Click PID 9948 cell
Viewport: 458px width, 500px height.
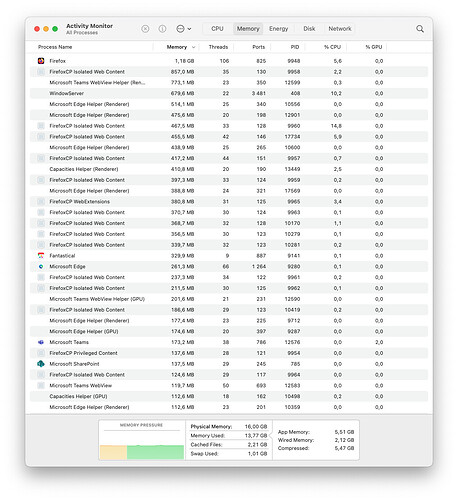tap(294, 61)
